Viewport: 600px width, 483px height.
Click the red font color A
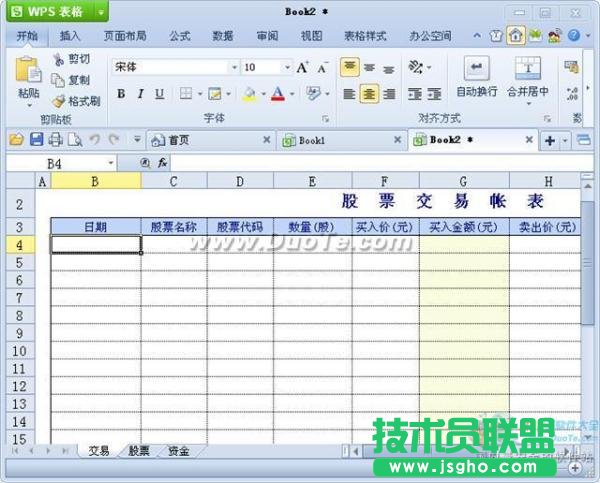click(x=278, y=94)
